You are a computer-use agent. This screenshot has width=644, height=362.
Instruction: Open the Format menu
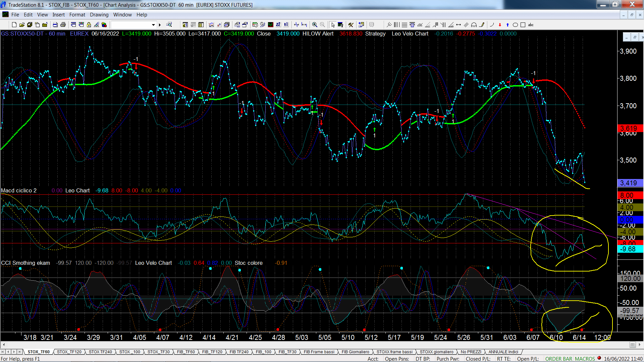pos(77,15)
